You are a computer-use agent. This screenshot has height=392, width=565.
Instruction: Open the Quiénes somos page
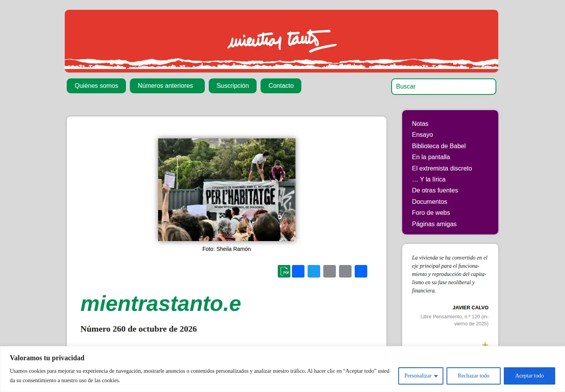[x=96, y=86]
